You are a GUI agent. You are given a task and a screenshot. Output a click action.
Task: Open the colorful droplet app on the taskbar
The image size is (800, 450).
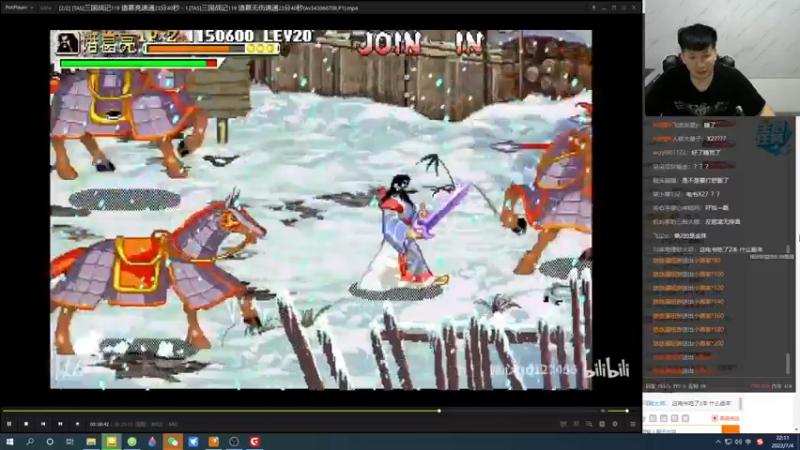[x=152, y=442]
